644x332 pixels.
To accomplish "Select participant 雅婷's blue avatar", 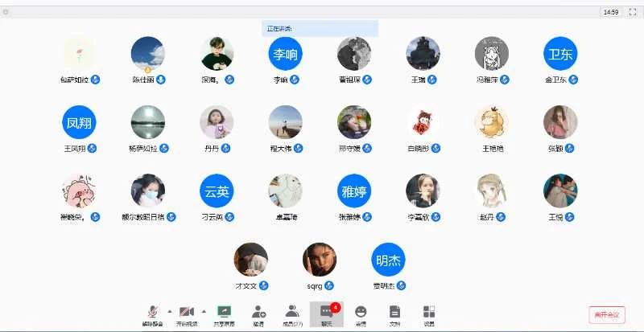I will [354, 191].
